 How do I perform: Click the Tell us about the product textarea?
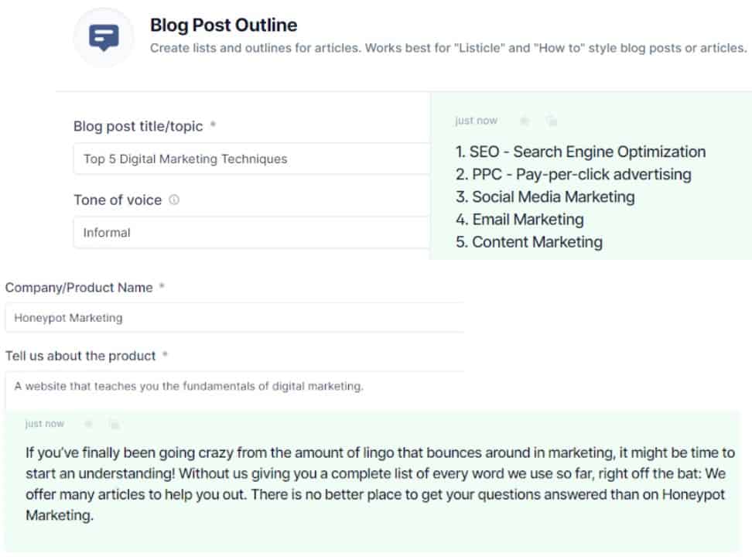click(234, 391)
